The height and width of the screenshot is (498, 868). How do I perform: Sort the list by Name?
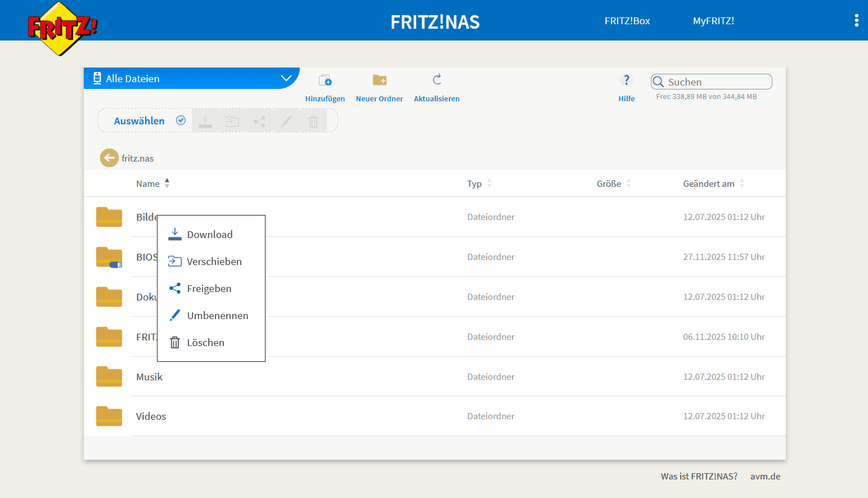click(x=152, y=183)
